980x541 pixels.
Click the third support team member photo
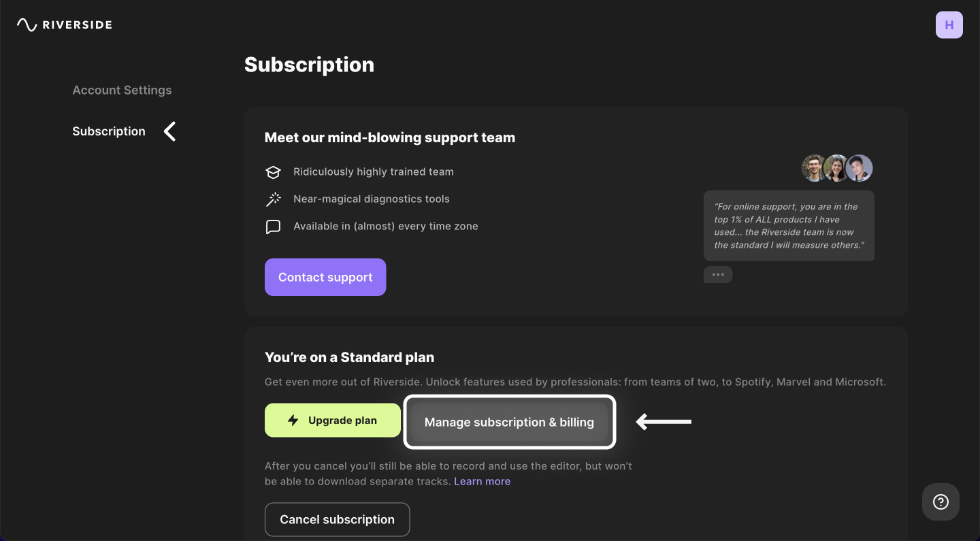(x=859, y=168)
